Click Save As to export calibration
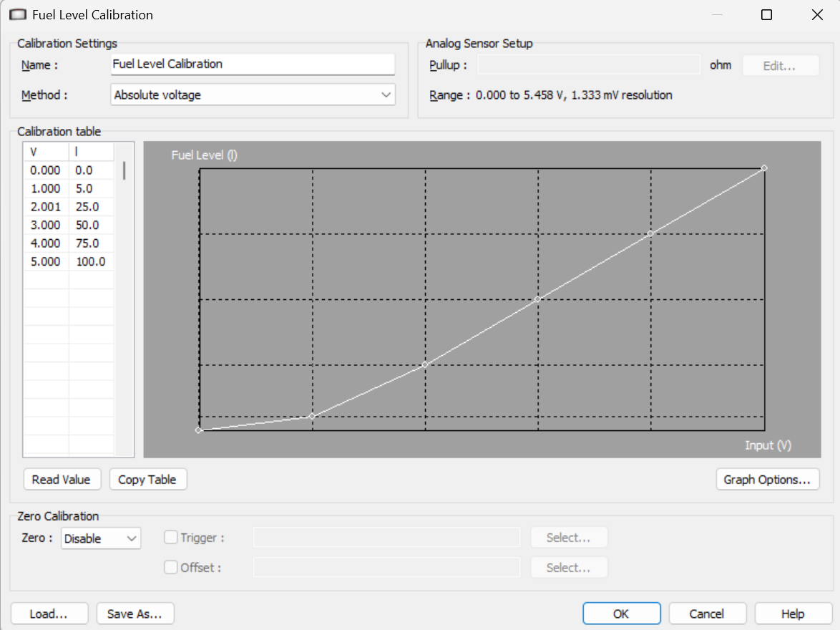 [x=135, y=614]
